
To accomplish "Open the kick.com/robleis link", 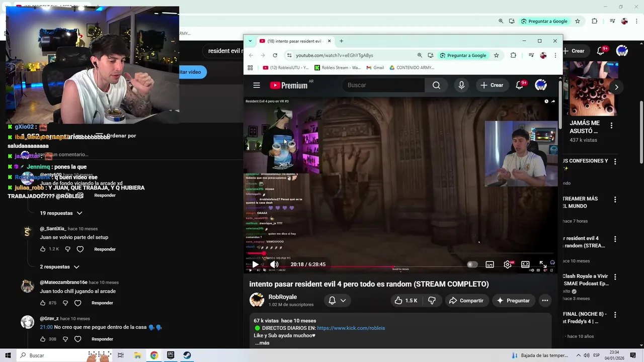I will click(351, 328).
